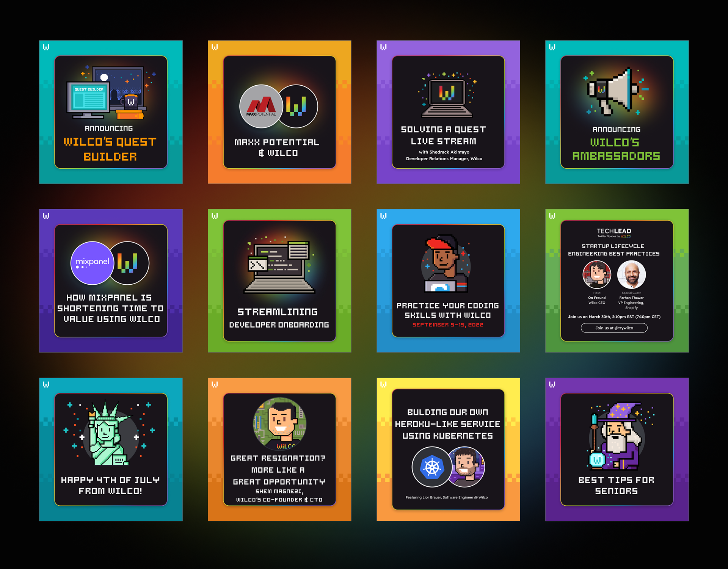Screen dimensions: 728x569
Task: Click 'Solving a Quest Live Stream' title
Action: tap(444, 135)
